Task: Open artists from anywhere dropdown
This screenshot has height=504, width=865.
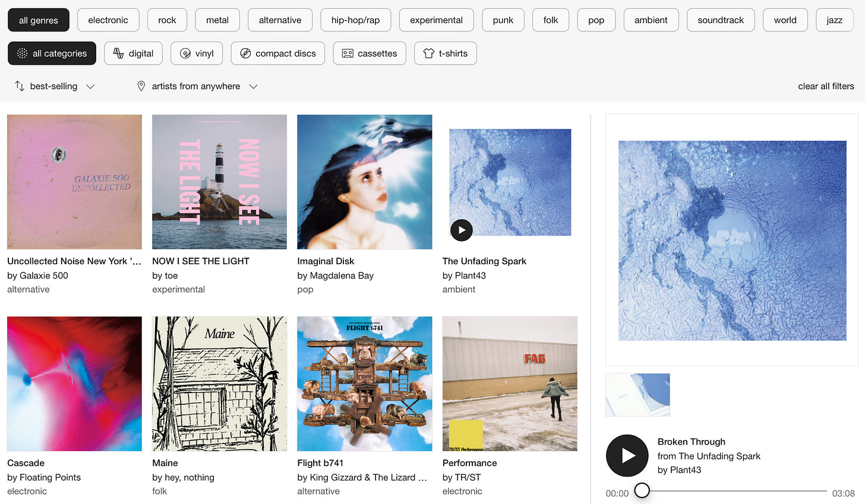Action: point(197,86)
